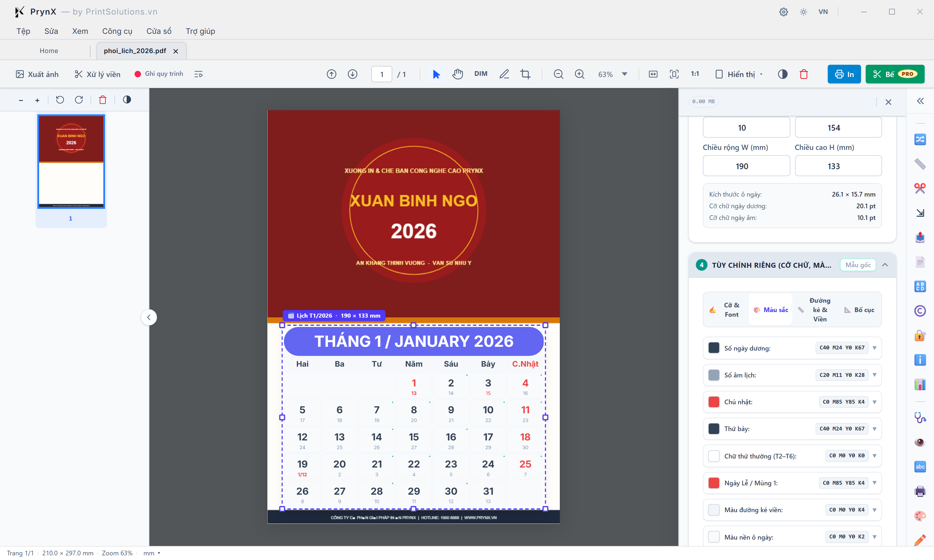Viewport: 934px width, 560px height.
Task: Click Xuất ảnh export button
Action: point(37,74)
